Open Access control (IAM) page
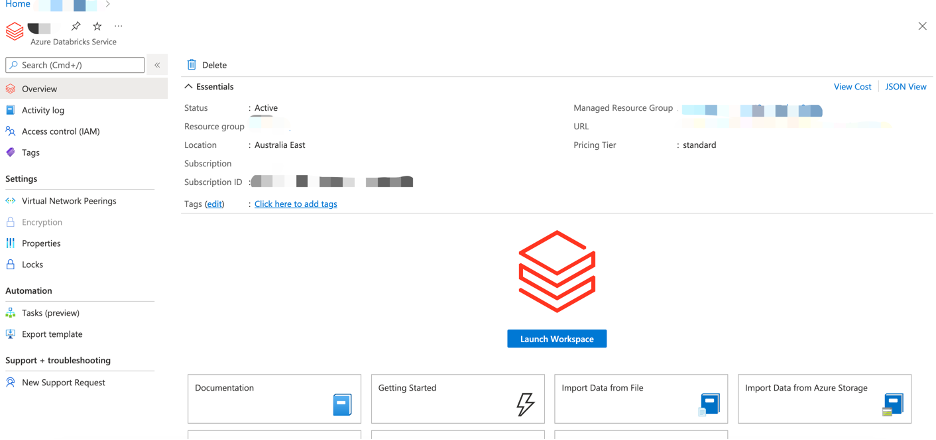Image resolution: width=936 pixels, height=440 pixels. pos(60,131)
